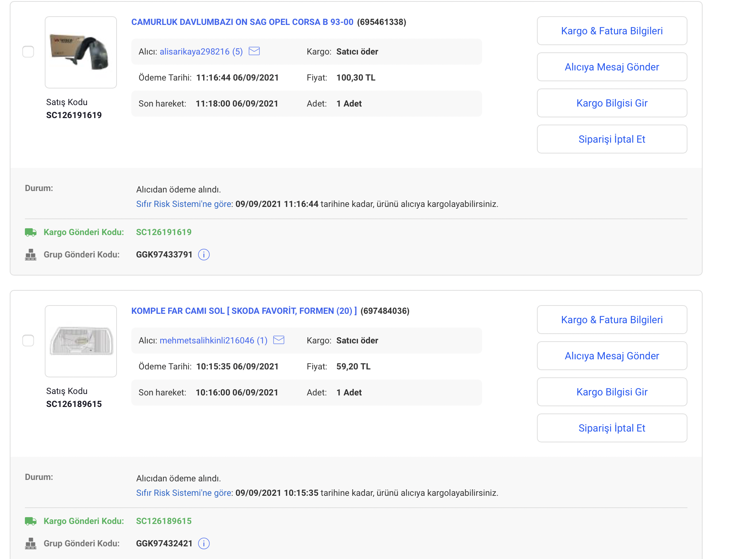Image resolution: width=756 pixels, height=559 pixels.
Task: Click first Kargo & Fatura Bilgileri button
Action: point(612,31)
